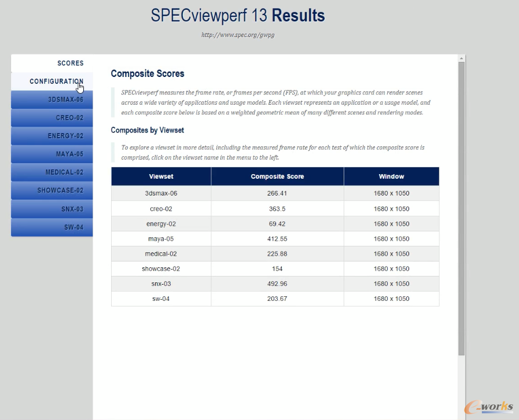Click the Composite Score column header
Screen dimensions: 519x420
click(x=277, y=176)
